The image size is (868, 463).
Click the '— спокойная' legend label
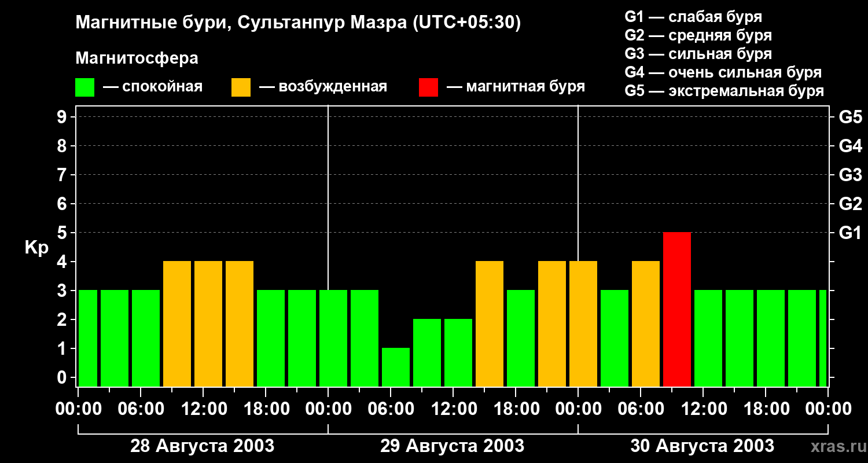point(153,87)
